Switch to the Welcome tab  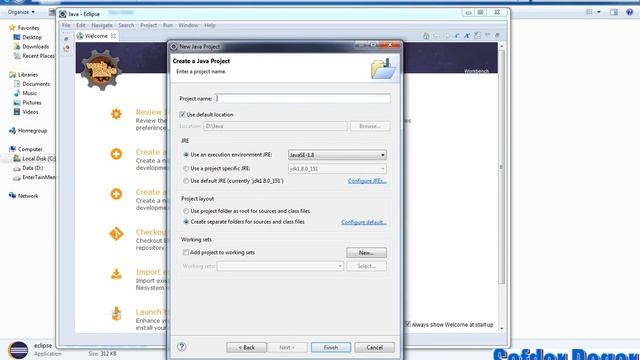pyautogui.click(x=96, y=36)
